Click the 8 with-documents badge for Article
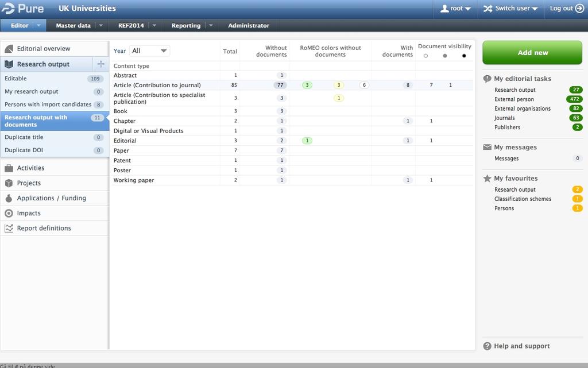Screen dimensions: 588x368 pyautogui.click(x=408, y=85)
